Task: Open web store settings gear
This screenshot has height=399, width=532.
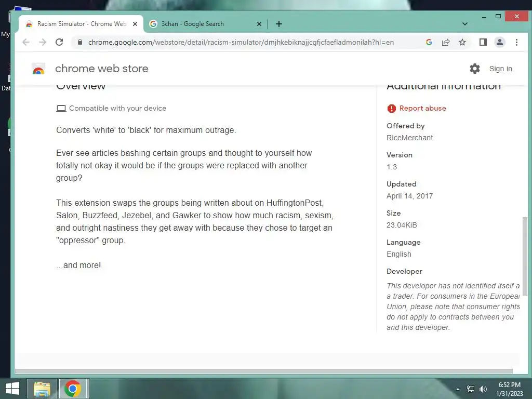Action: coord(475,69)
